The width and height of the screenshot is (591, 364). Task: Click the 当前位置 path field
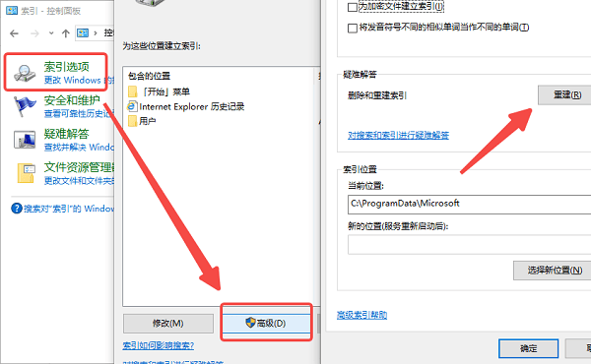[x=469, y=204]
